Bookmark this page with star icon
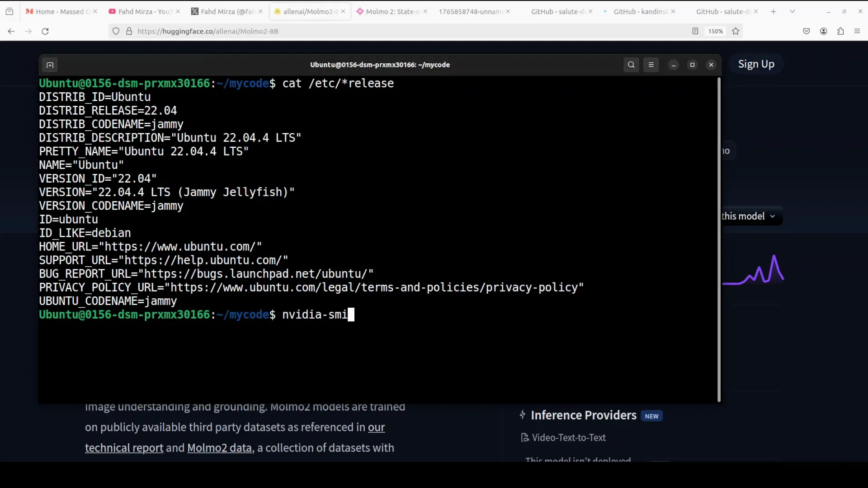The width and height of the screenshot is (868, 488). click(736, 31)
